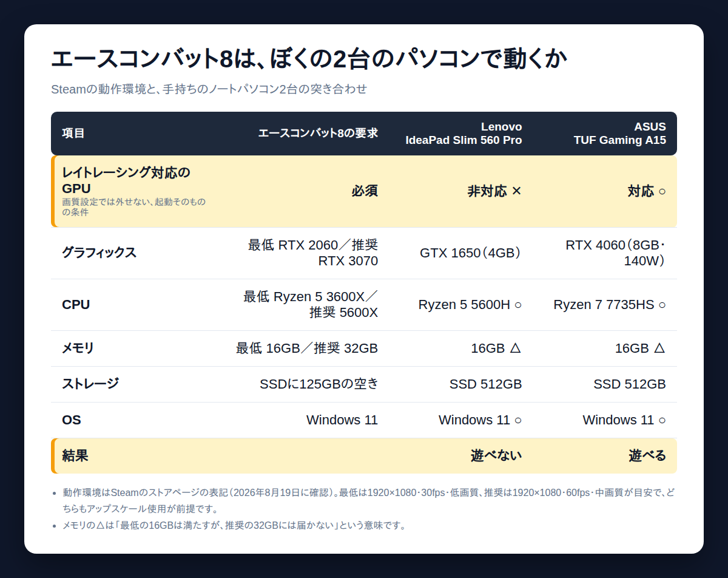Screen dimensions: 728x578
Task: Click the OS row label
Action: [x=72, y=420]
